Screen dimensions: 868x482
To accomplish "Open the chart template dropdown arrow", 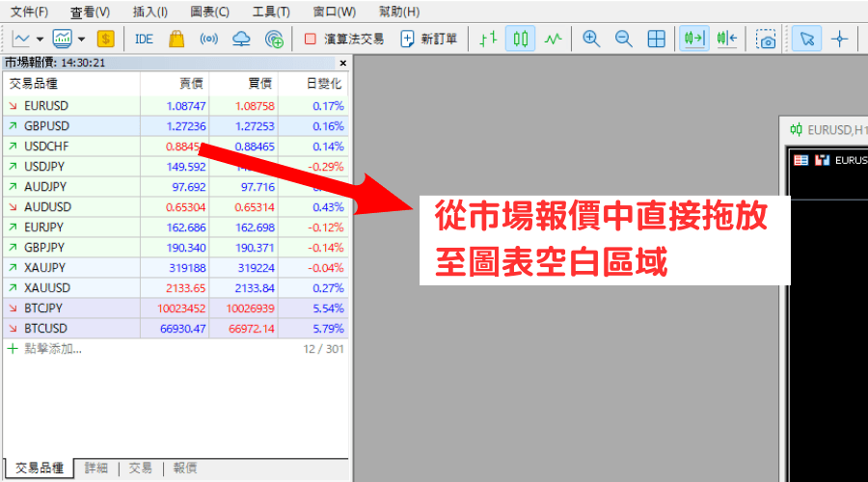I will pos(81,40).
